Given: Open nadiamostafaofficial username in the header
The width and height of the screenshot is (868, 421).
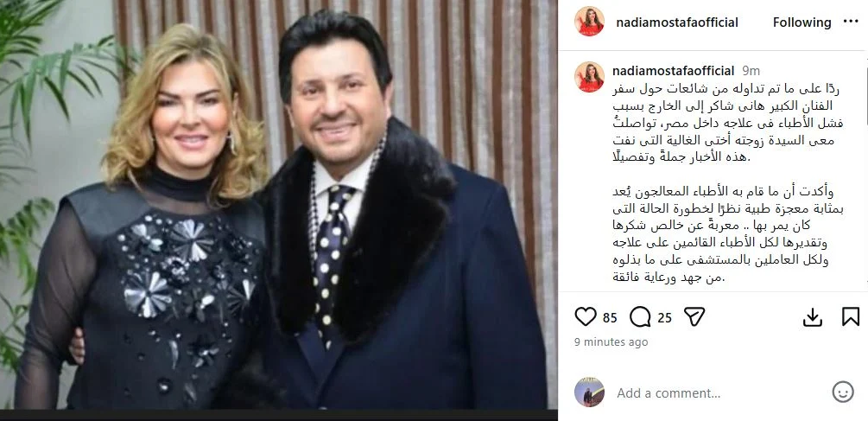Looking at the screenshot, I should pyautogui.click(x=677, y=22).
